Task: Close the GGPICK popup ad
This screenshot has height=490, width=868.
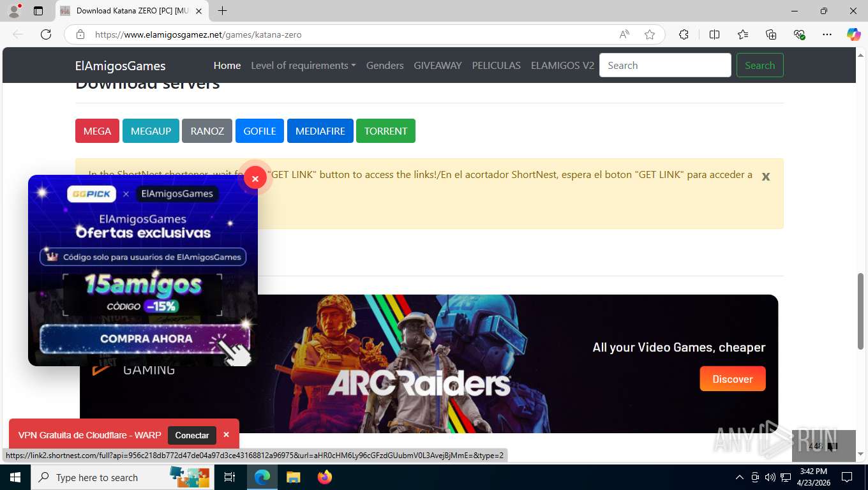Action: click(255, 179)
